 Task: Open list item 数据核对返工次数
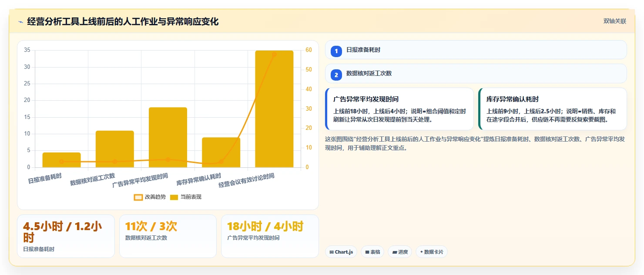click(x=476, y=73)
